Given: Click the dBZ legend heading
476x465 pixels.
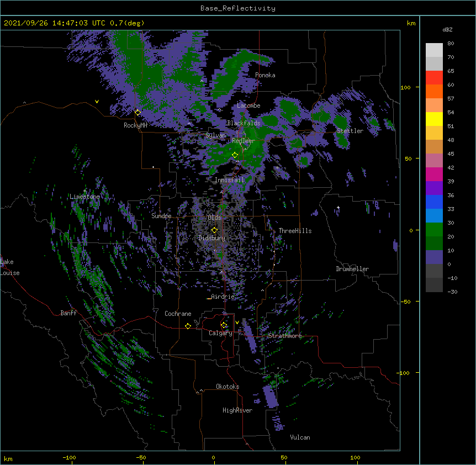Looking at the screenshot, I should (x=447, y=29).
